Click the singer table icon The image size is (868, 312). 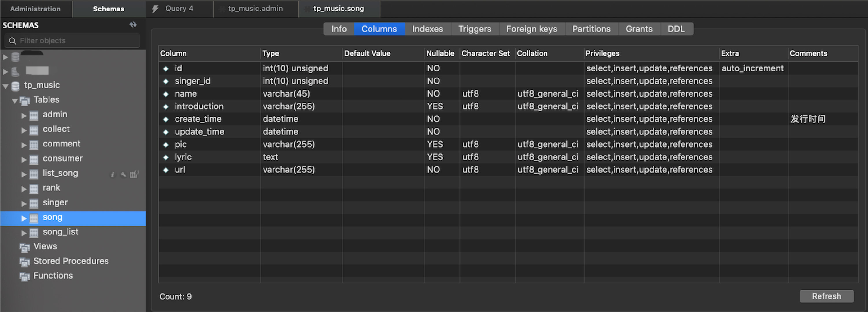[x=34, y=203]
